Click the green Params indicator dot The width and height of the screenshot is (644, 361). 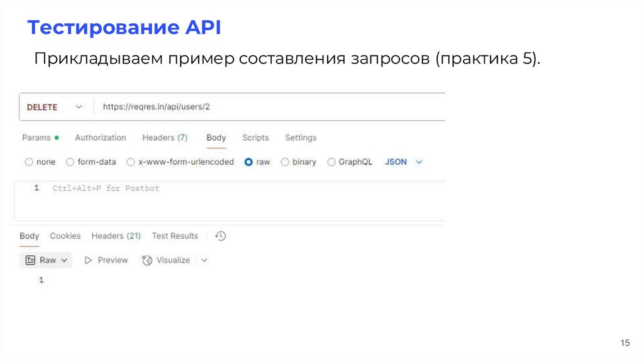tap(57, 138)
